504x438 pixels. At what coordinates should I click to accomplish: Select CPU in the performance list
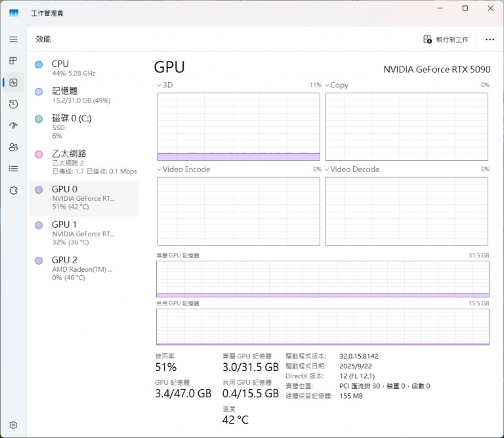click(83, 68)
